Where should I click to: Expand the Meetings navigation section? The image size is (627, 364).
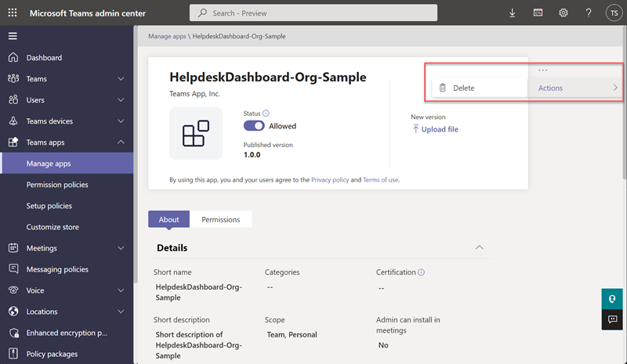tap(121, 248)
